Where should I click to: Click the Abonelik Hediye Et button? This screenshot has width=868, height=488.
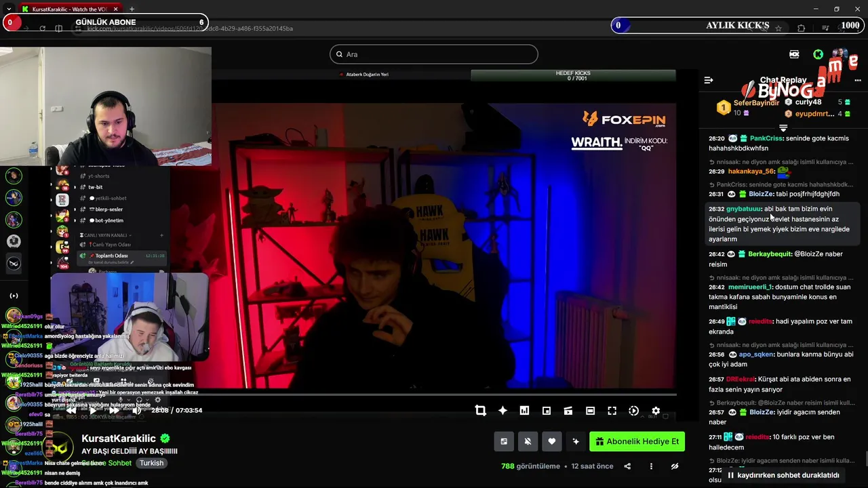pos(637,441)
